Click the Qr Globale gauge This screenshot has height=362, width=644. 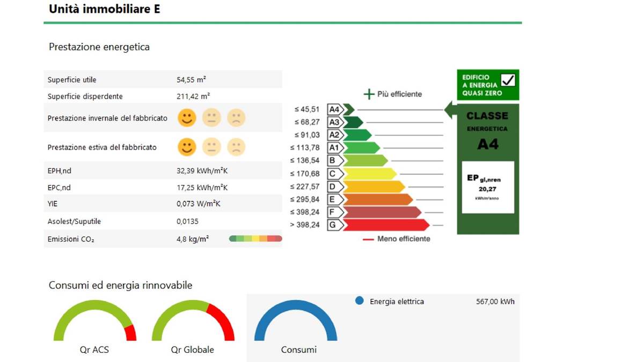[193, 321]
